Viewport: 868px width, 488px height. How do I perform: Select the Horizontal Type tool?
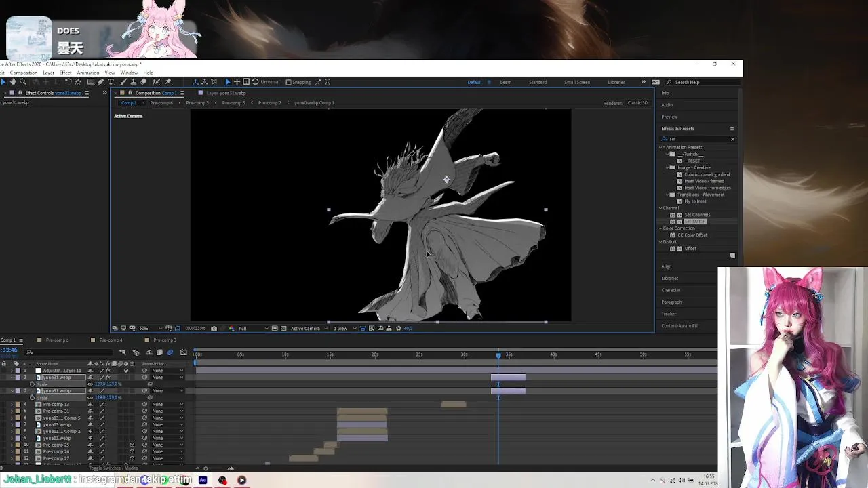[x=111, y=82]
